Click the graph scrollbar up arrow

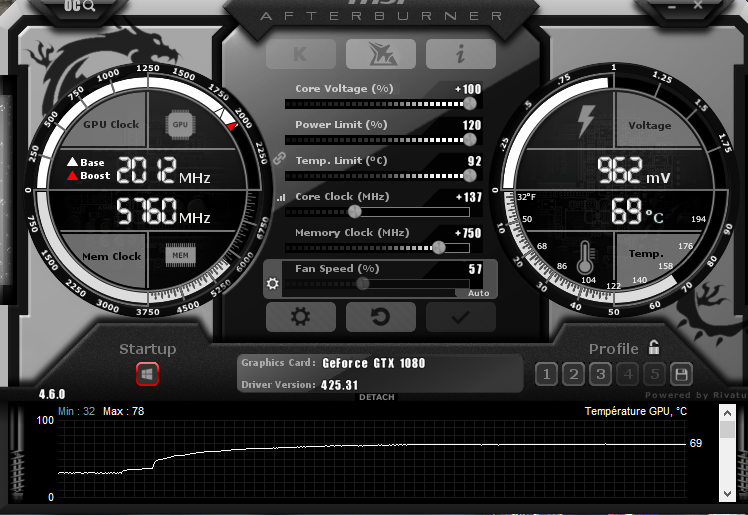click(x=727, y=413)
